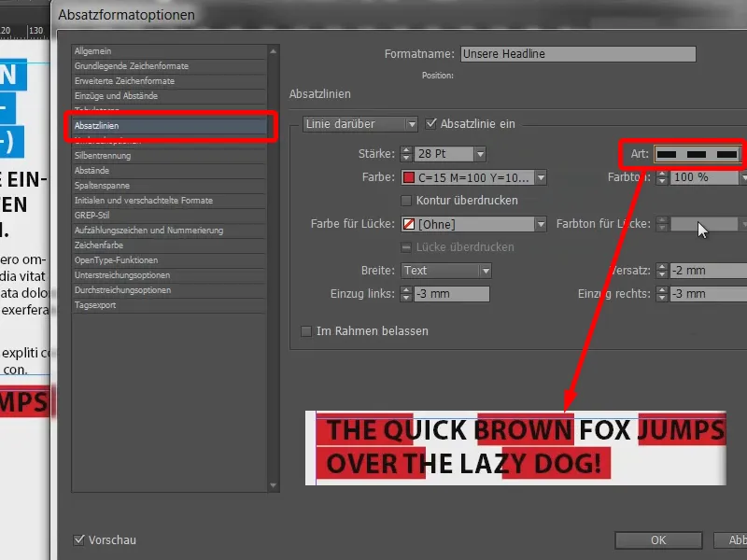Click scroll-up arrow of category list
Screen dimensions: 747x560
coord(273,51)
